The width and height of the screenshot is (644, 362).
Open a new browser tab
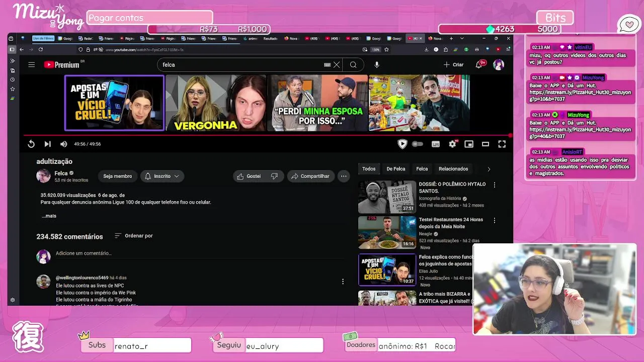click(x=451, y=38)
